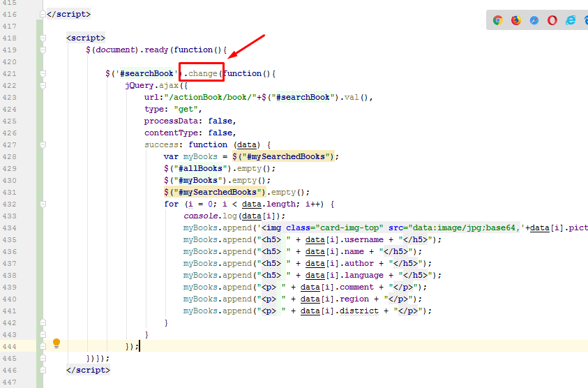This screenshot has height=388, width=588.
Task: Click closing </script> tag on line 416
Action: (68, 14)
